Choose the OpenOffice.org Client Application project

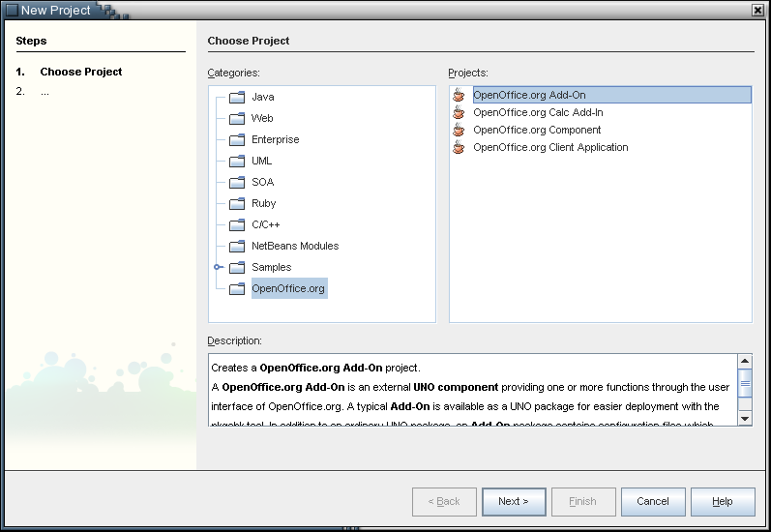coord(550,147)
